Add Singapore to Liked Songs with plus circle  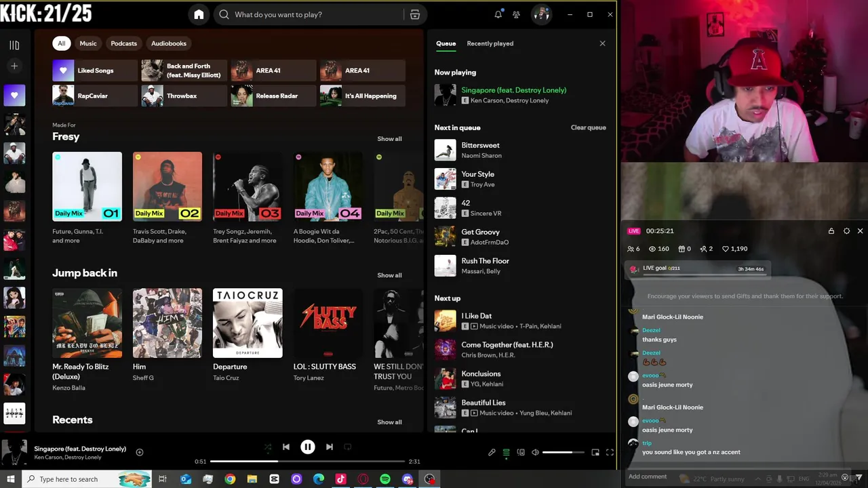(x=140, y=452)
